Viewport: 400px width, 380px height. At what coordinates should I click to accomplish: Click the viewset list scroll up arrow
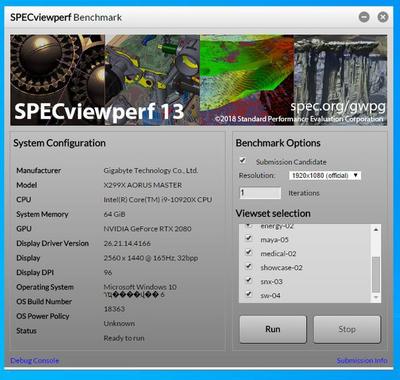point(376,229)
